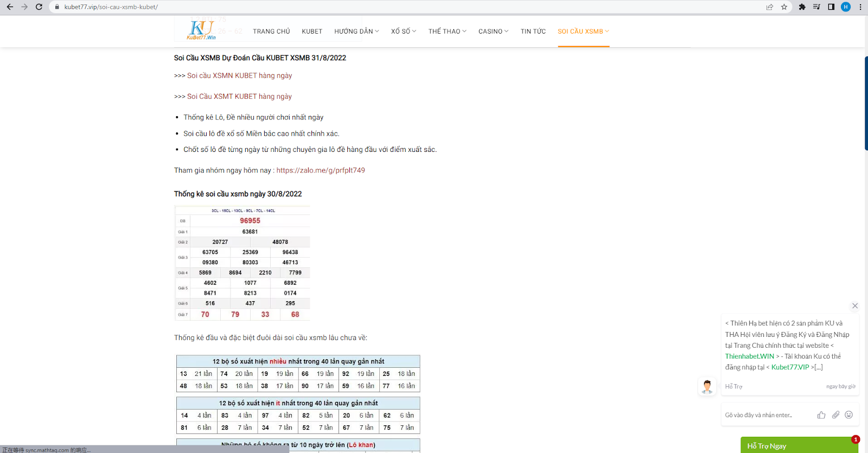The image size is (868, 453).
Task: Click the 'ngay bây giờ' chat timestamp
Action: (841, 387)
